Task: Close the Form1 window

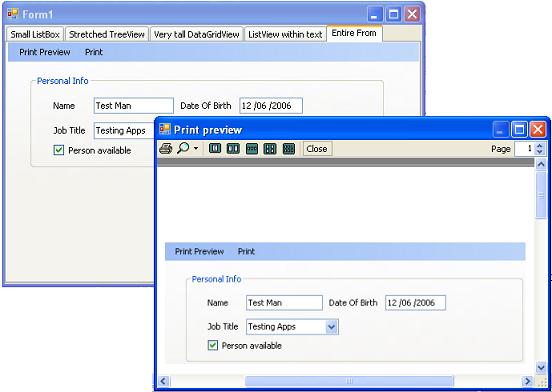Action: (x=412, y=14)
